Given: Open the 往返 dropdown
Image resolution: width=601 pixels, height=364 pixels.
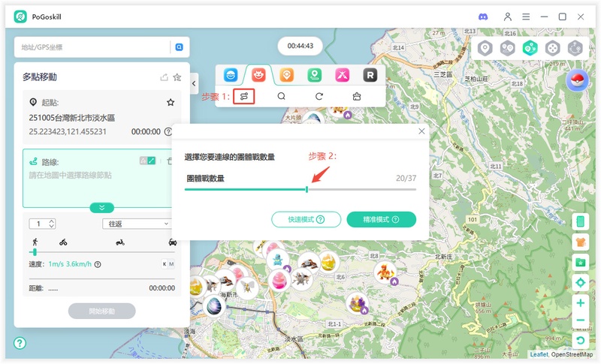Looking at the screenshot, I should click(137, 224).
